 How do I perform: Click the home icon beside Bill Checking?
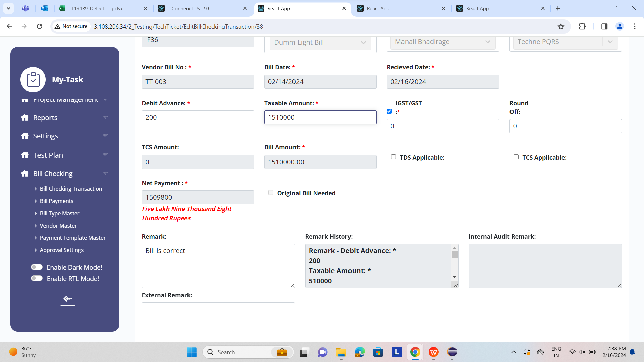click(x=25, y=173)
